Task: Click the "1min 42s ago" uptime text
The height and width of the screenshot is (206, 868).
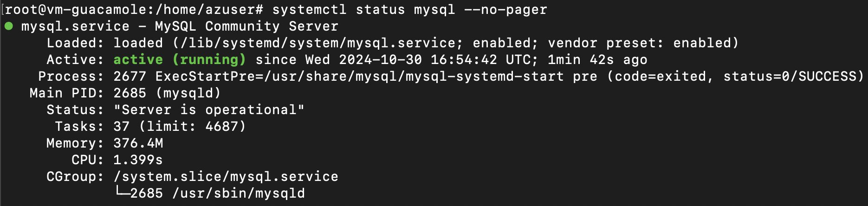Action: [x=597, y=60]
